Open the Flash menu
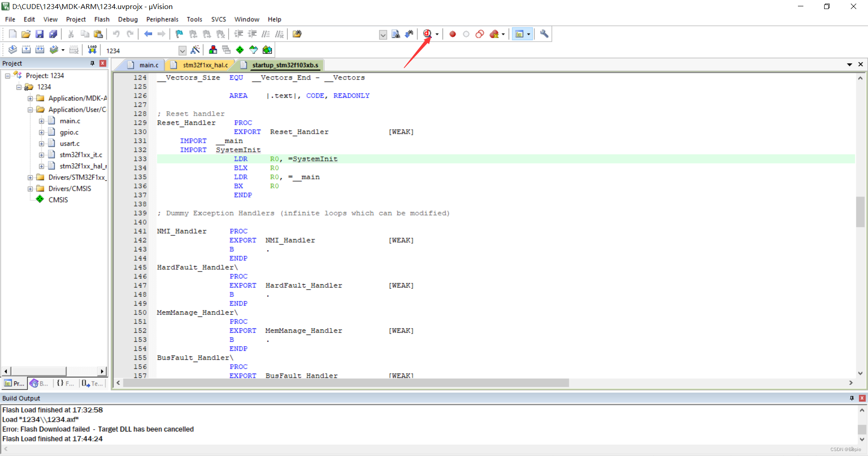This screenshot has height=456, width=868. pyautogui.click(x=102, y=19)
